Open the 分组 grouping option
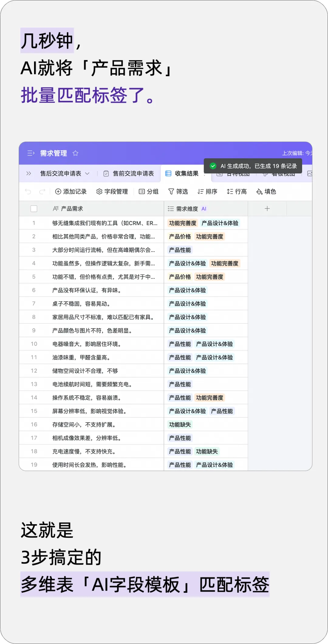The width and height of the screenshot is (328, 644). [149, 191]
